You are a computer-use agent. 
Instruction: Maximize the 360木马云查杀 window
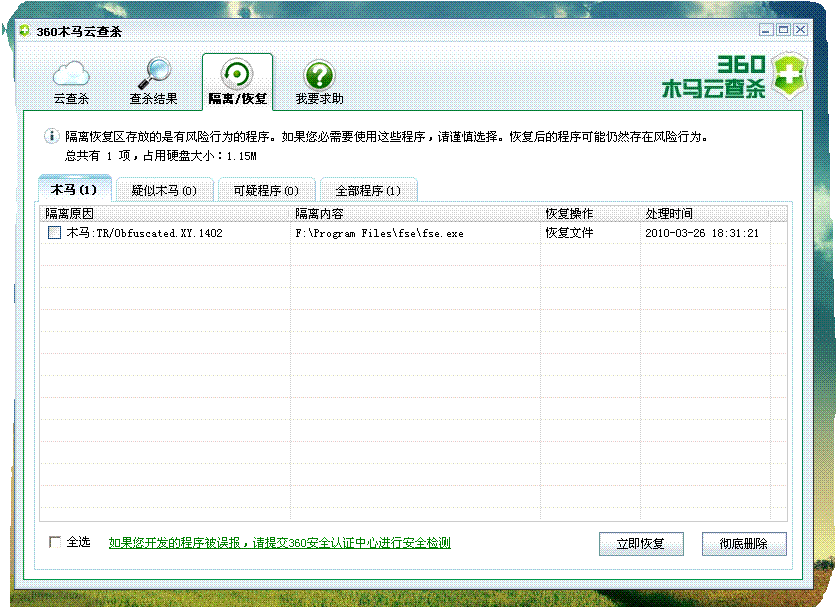[x=783, y=30]
